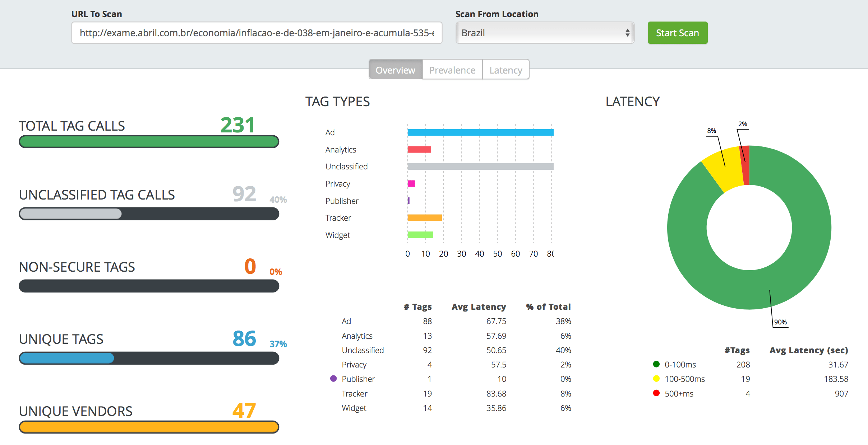Click the Unique Tags blue progress bar

[67, 358]
